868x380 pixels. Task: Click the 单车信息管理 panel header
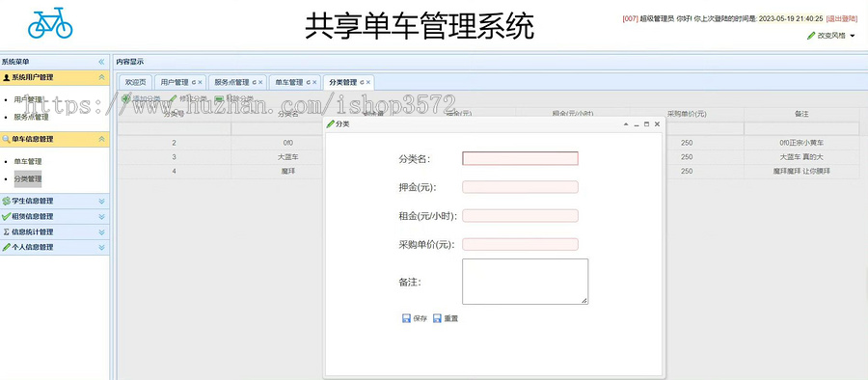click(54, 139)
